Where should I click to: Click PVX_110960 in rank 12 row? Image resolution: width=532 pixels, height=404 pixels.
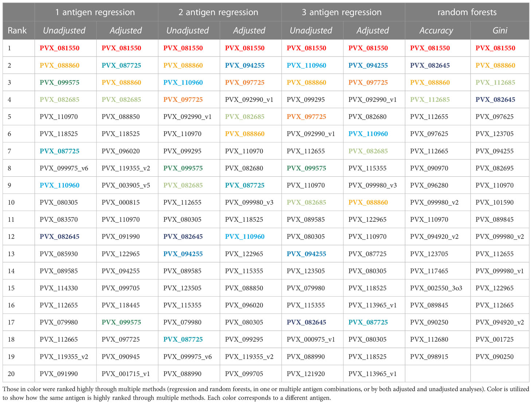pyautogui.click(x=245, y=237)
